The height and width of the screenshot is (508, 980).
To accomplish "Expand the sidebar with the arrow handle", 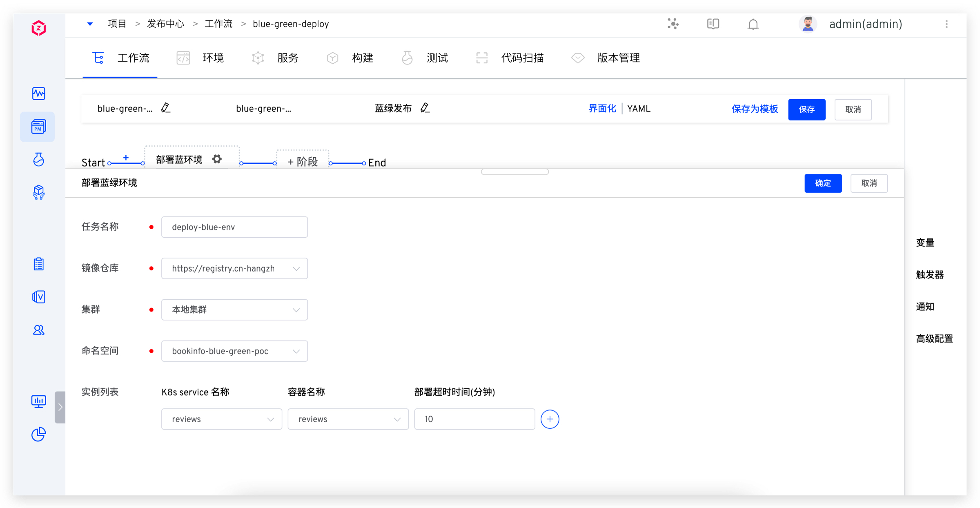I will [60, 407].
